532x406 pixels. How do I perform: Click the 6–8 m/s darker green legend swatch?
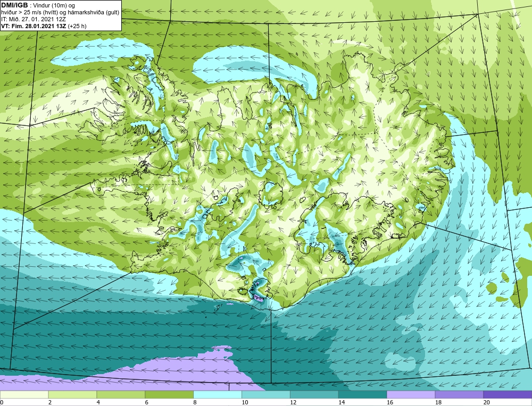click(x=169, y=394)
